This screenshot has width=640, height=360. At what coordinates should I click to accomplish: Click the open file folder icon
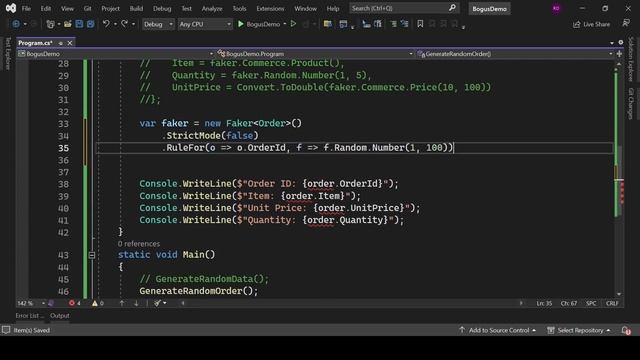click(68, 24)
